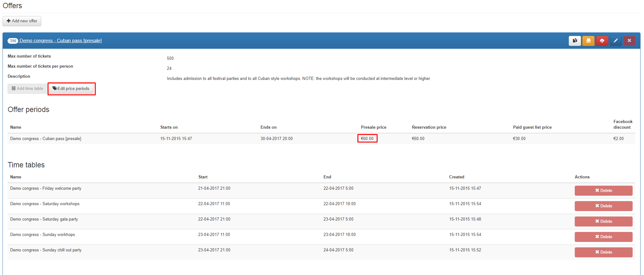Viewport: 644px width, 275px height.
Task: Delete the Sunday workhops time table
Action: point(603,237)
